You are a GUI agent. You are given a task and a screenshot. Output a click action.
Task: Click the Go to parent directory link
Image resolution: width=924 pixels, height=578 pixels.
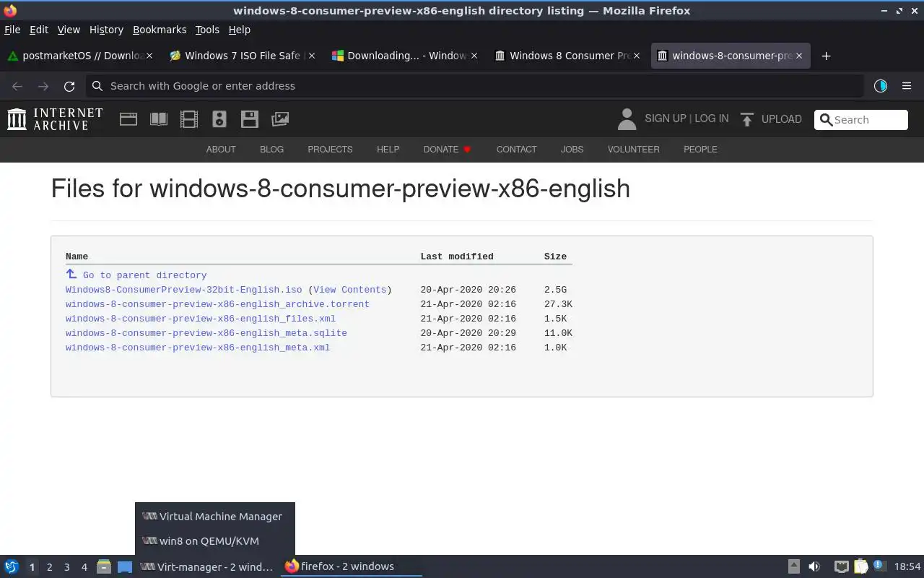pos(144,275)
